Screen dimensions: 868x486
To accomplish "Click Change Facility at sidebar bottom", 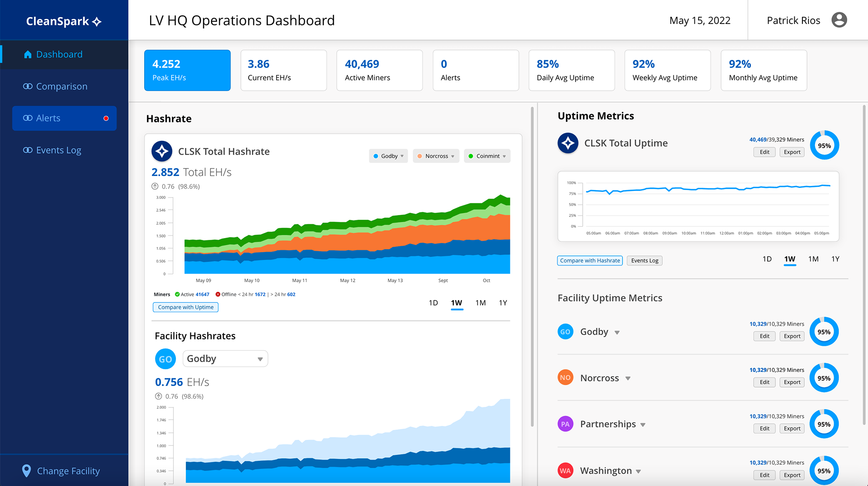I will tap(64, 471).
